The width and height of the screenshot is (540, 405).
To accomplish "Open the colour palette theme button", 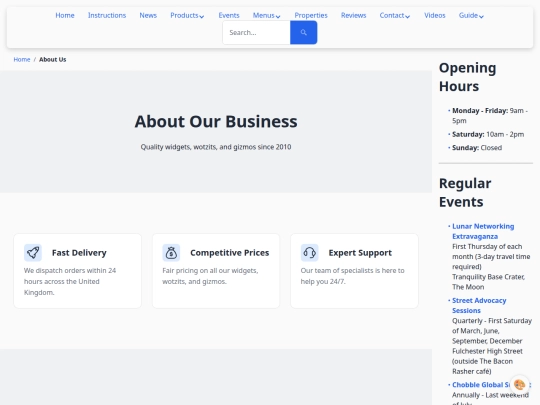I will [x=519, y=384].
